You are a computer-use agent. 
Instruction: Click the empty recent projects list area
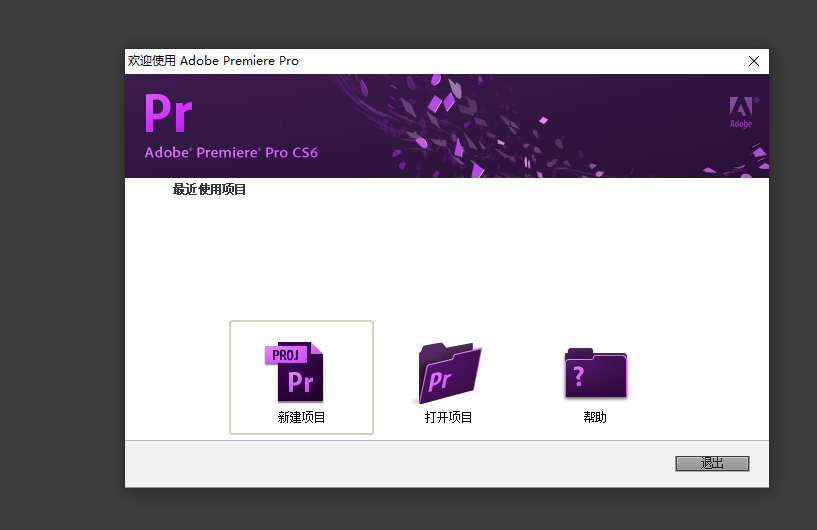point(446,250)
